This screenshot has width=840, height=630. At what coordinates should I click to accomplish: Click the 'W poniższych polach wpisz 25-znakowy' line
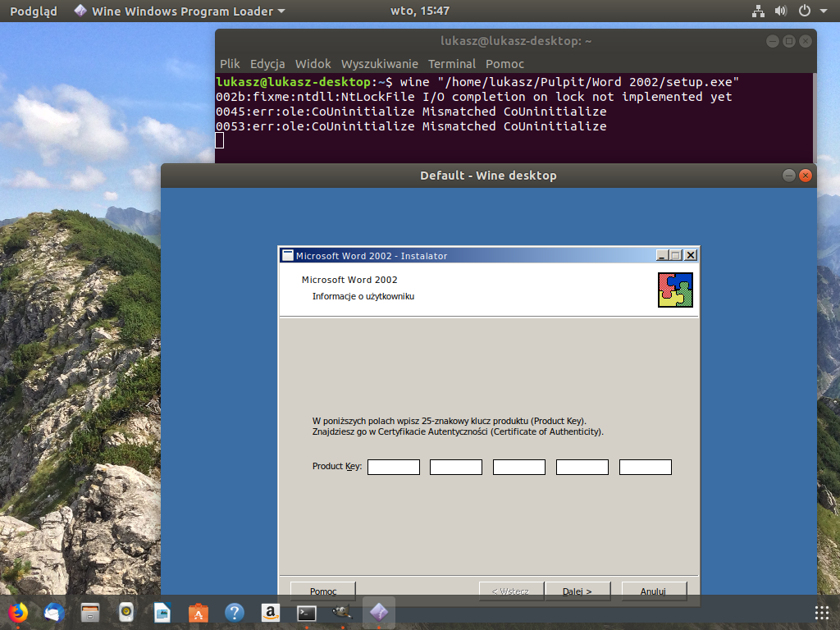point(450,421)
